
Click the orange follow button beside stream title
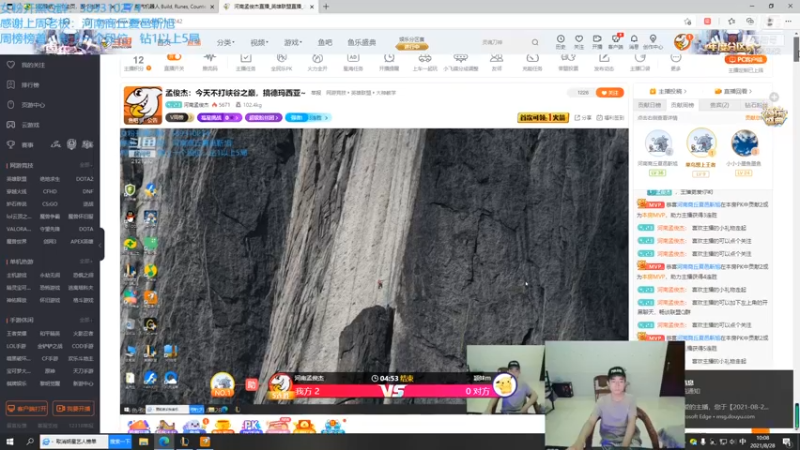click(x=610, y=93)
